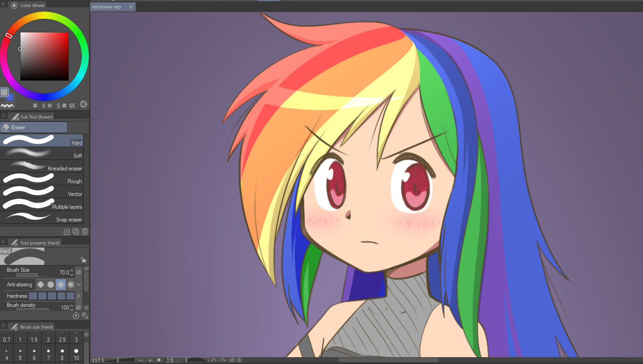Image resolution: width=643 pixels, height=364 pixels.
Task: Delete the selected sub tool
Action: pyautogui.click(x=85, y=232)
